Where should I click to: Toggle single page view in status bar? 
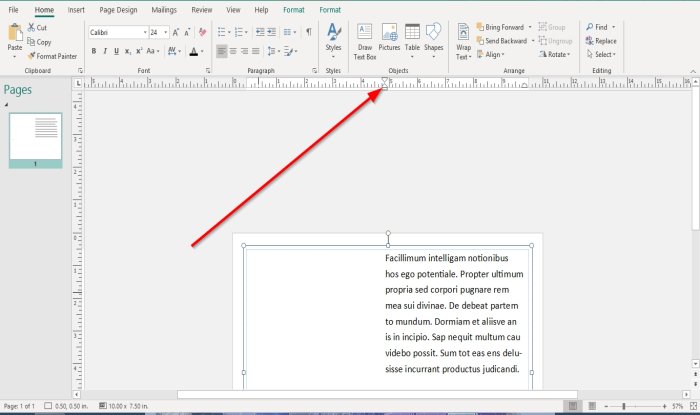tap(572, 406)
